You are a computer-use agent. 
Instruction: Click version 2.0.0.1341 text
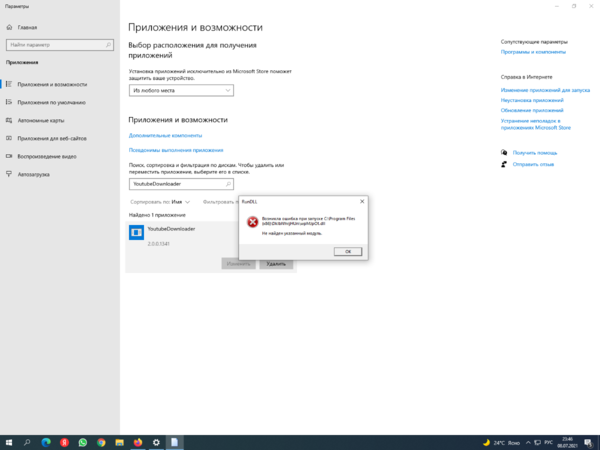158,244
